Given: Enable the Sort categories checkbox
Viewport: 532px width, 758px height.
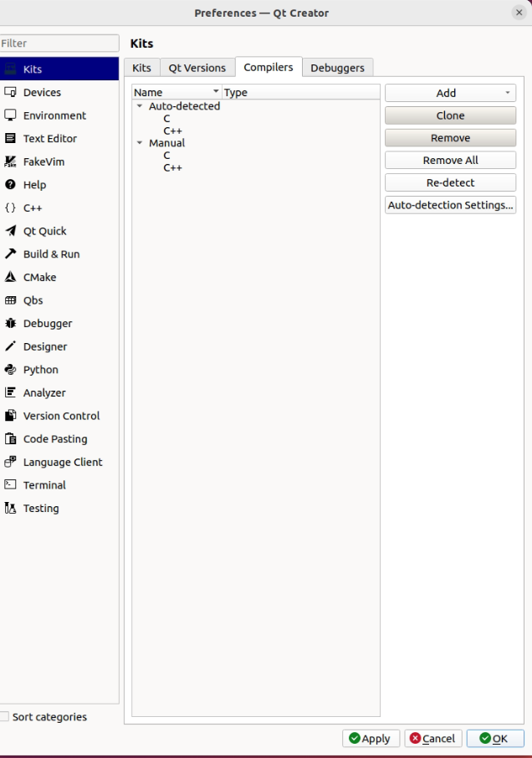Looking at the screenshot, I should pyautogui.click(x=4, y=716).
